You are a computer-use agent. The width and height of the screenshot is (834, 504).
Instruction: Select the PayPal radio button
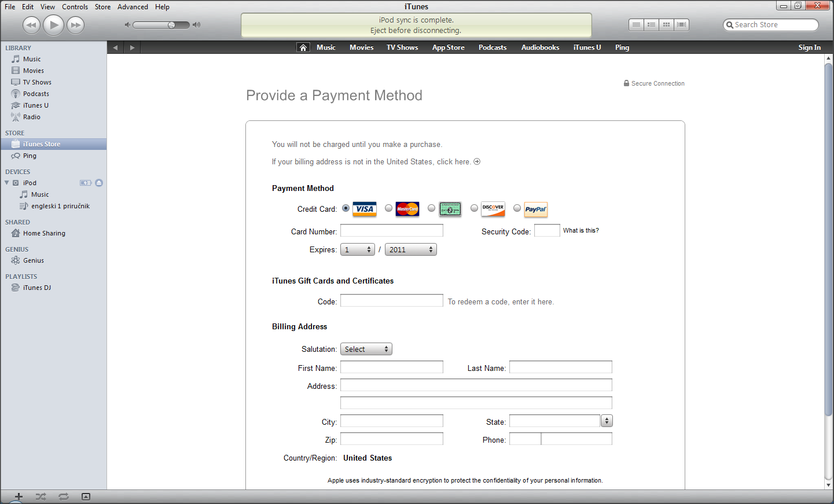click(517, 208)
